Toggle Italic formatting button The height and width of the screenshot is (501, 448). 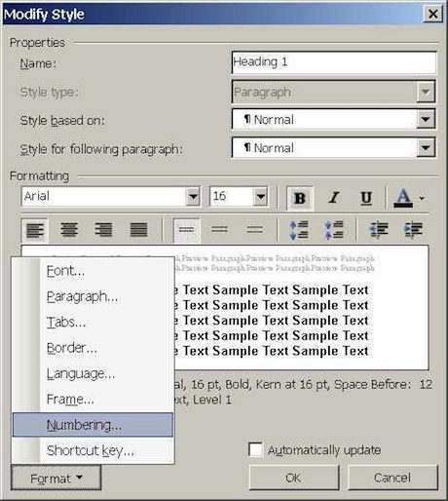(x=333, y=198)
